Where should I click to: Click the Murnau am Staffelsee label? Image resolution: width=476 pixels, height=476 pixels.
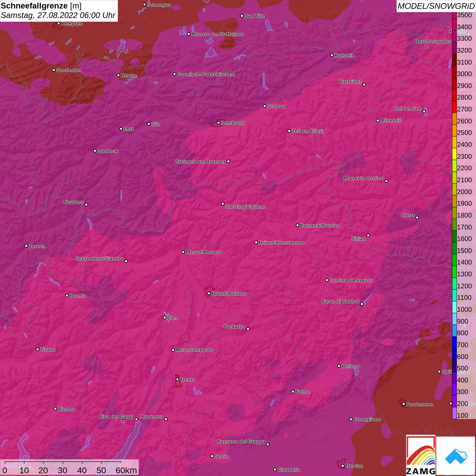217,34
